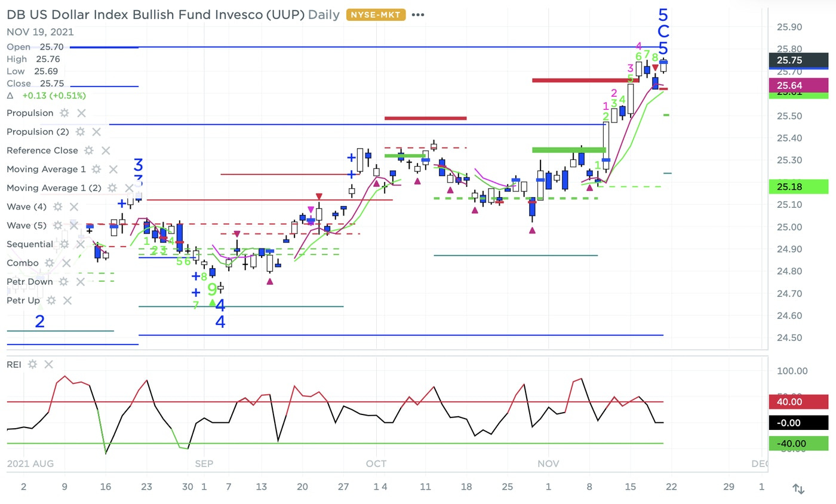Image resolution: width=836 pixels, height=504 pixels.
Task: Remove Wave (4) indicator with X
Action: [74, 207]
